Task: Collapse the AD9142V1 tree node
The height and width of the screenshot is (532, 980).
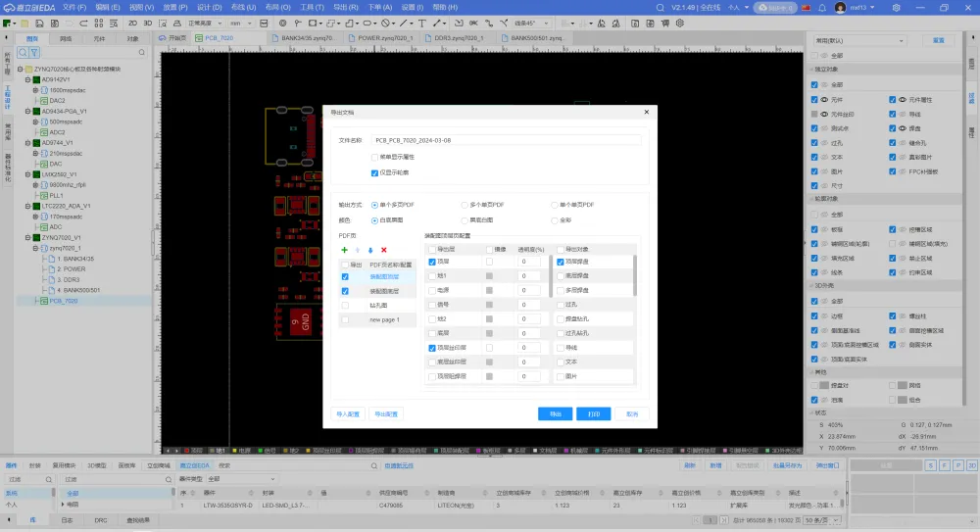Action: pos(26,79)
